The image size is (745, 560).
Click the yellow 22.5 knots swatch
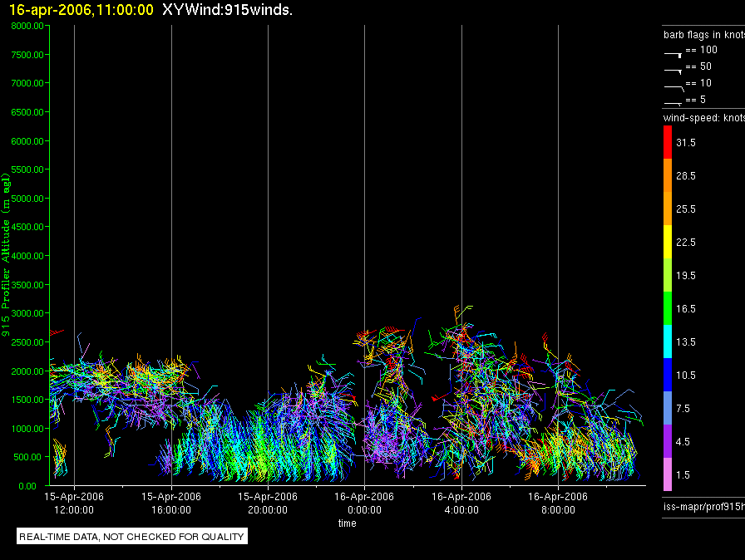click(x=668, y=242)
